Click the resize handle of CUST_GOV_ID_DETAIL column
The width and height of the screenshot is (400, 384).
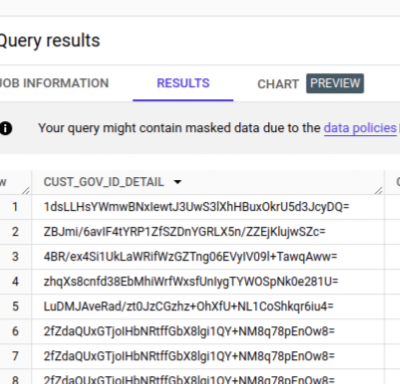(378, 191)
